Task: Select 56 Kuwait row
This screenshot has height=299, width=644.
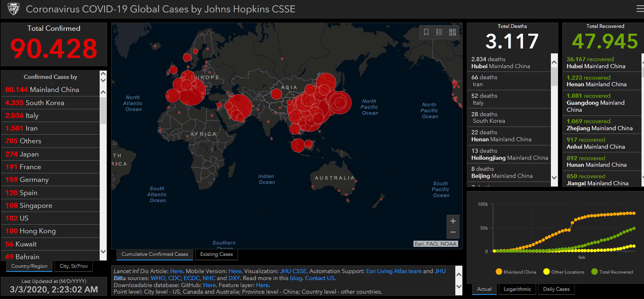Action: 50,244
